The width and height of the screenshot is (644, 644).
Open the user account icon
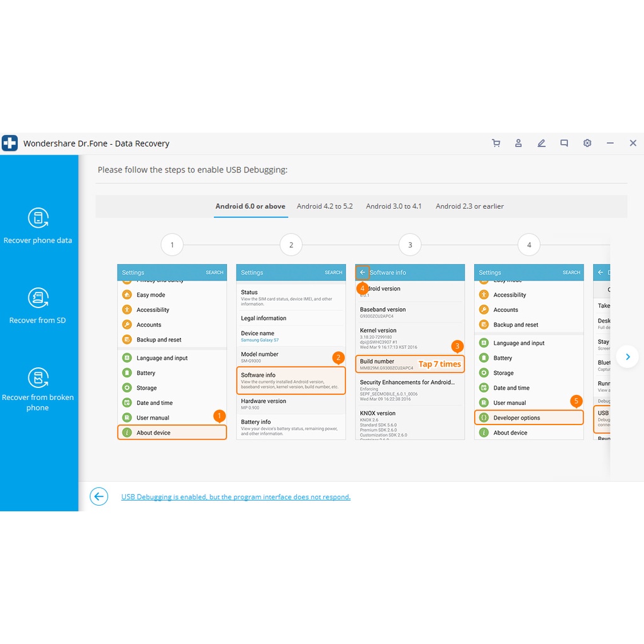coord(518,143)
